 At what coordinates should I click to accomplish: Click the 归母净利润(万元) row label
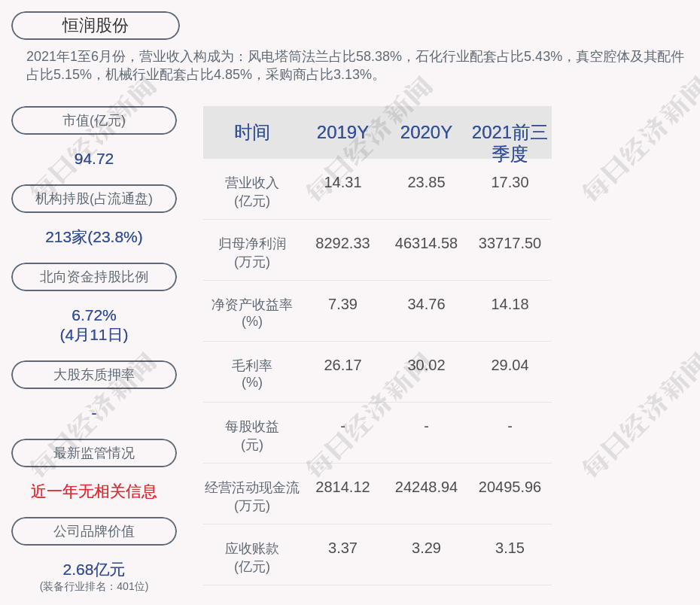pos(251,253)
